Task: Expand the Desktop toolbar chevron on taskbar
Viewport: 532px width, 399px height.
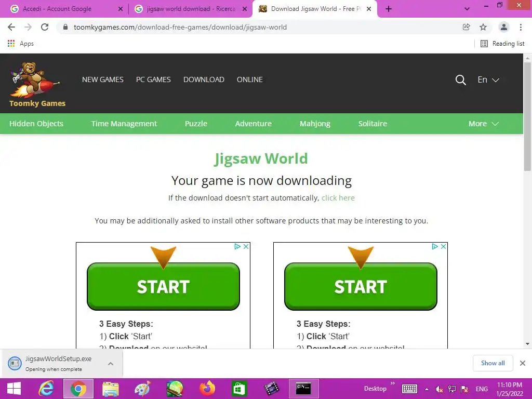Action: coord(393,383)
